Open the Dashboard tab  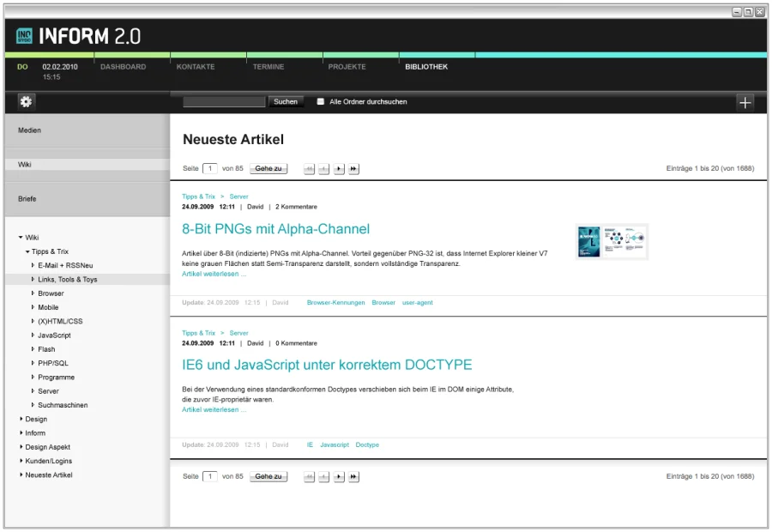coord(123,67)
